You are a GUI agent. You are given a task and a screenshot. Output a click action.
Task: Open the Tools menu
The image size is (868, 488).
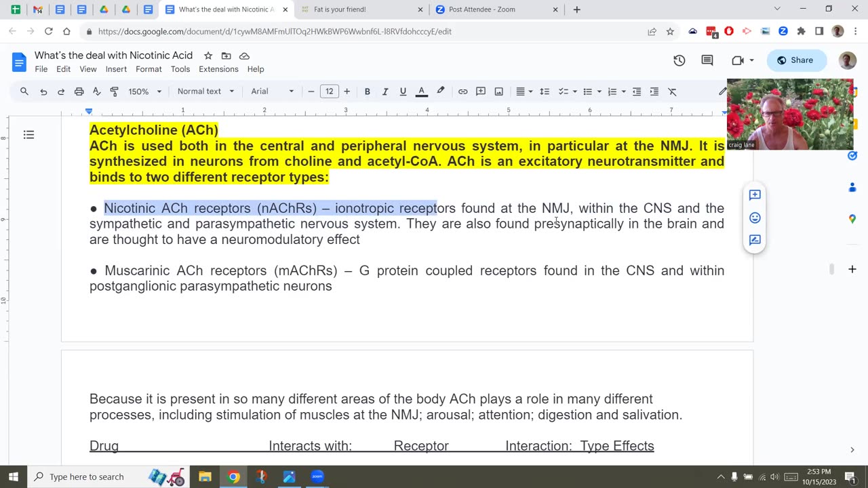180,69
